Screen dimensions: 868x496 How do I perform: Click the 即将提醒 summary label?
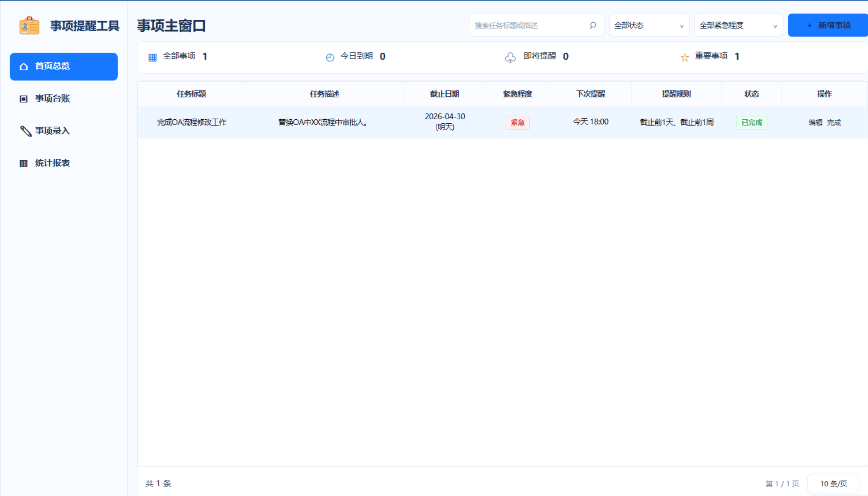point(540,56)
